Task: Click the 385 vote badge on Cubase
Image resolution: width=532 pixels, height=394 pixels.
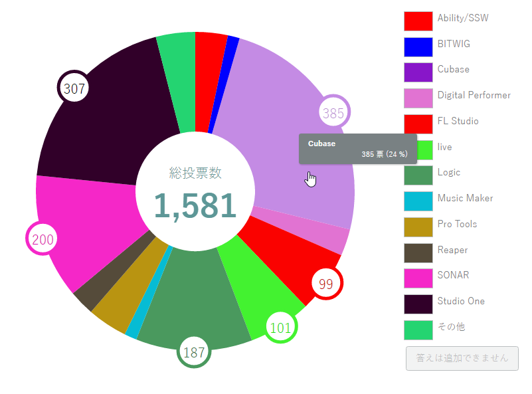Action: pyautogui.click(x=334, y=112)
